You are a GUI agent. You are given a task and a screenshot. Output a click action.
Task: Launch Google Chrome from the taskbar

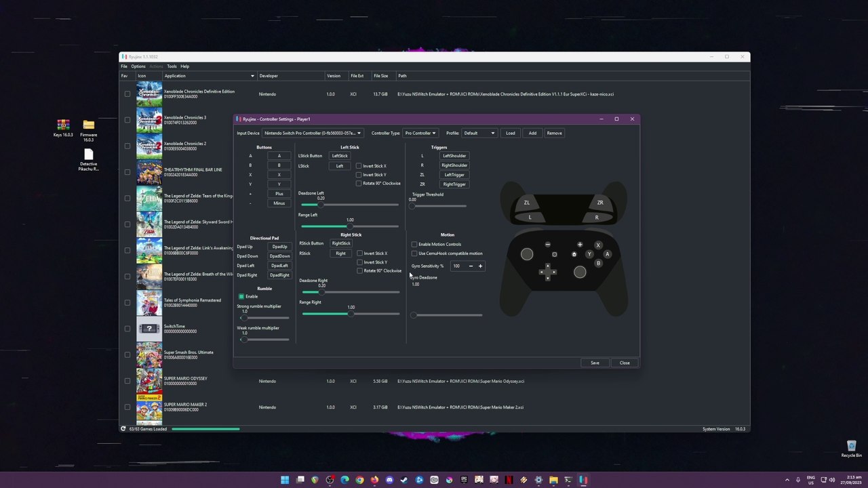[359, 480]
